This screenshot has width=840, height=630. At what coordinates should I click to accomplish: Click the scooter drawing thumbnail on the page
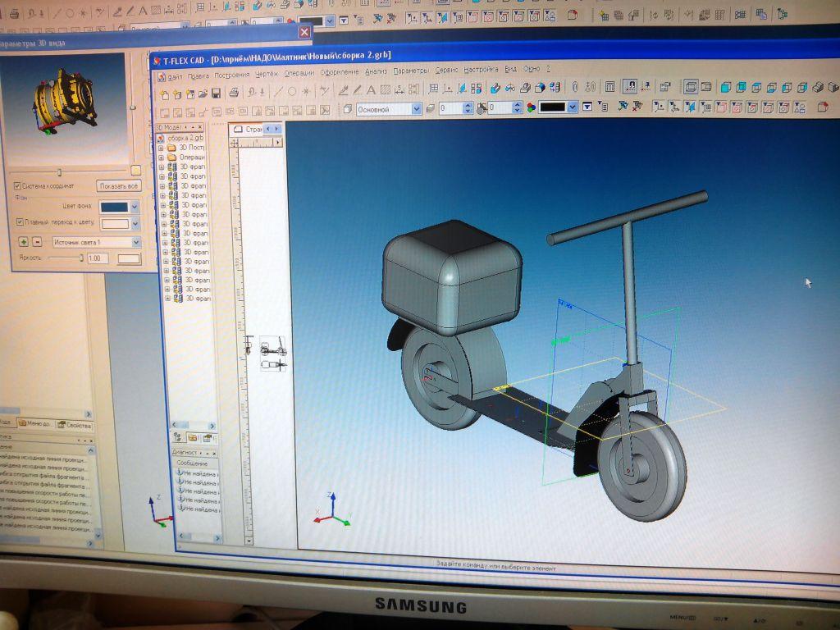pyautogui.click(x=272, y=354)
